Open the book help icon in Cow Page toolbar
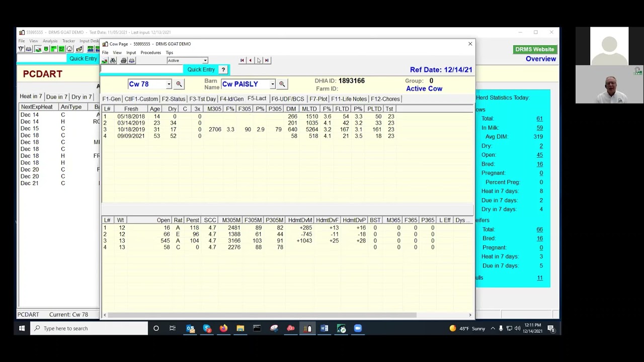Screen dimensions: 644x362 (x=132, y=60)
